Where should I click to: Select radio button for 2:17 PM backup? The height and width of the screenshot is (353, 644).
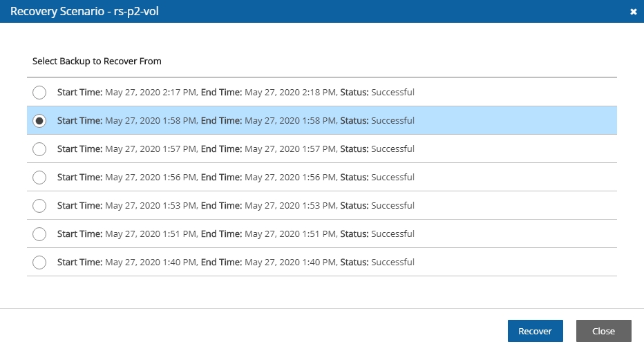click(39, 93)
